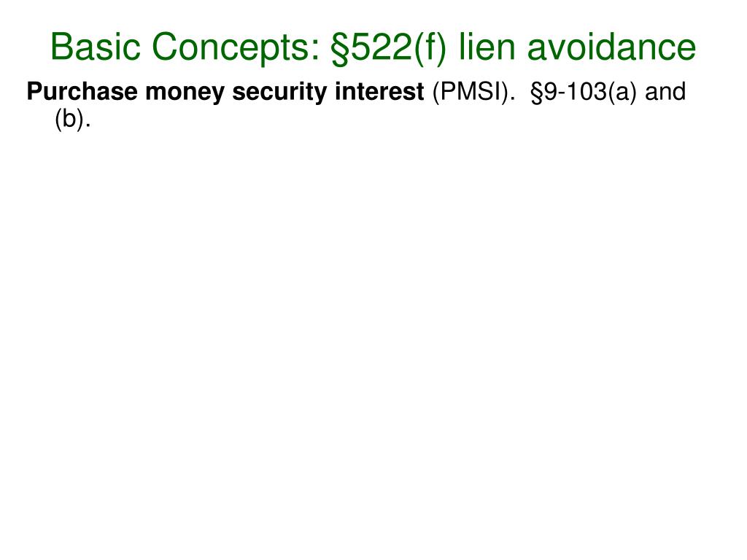This screenshot has width=747, height=560.
Task: Click "avoidance" at the title's end
Action: click(611, 48)
